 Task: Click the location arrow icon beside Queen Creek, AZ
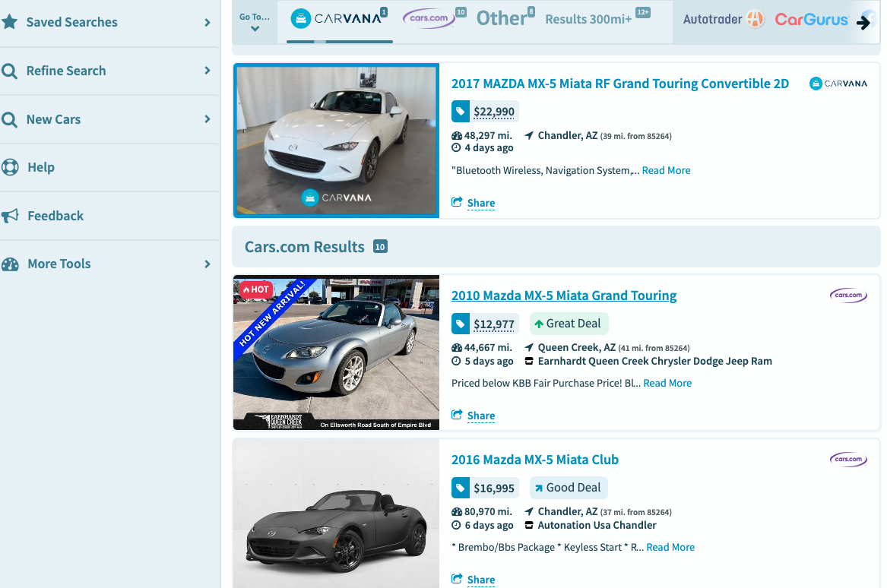coord(529,347)
